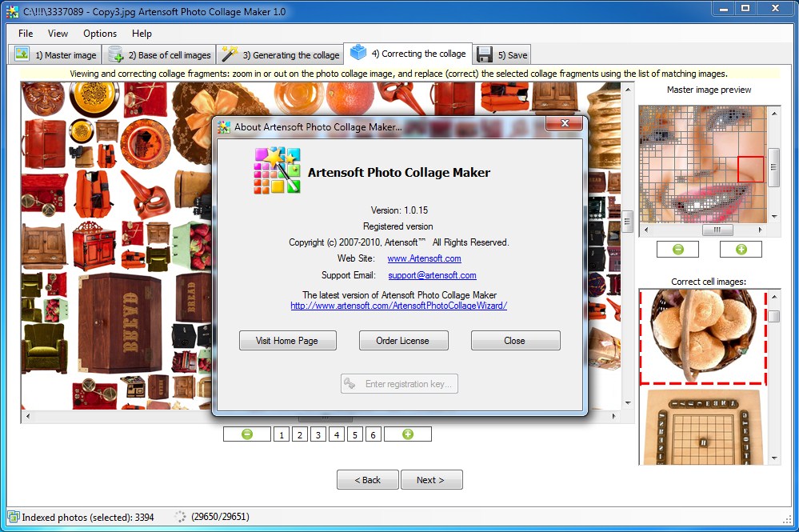This screenshot has width=799, height=532.
Task: Go to the Save tab
Action: click(x=502, y=54)
